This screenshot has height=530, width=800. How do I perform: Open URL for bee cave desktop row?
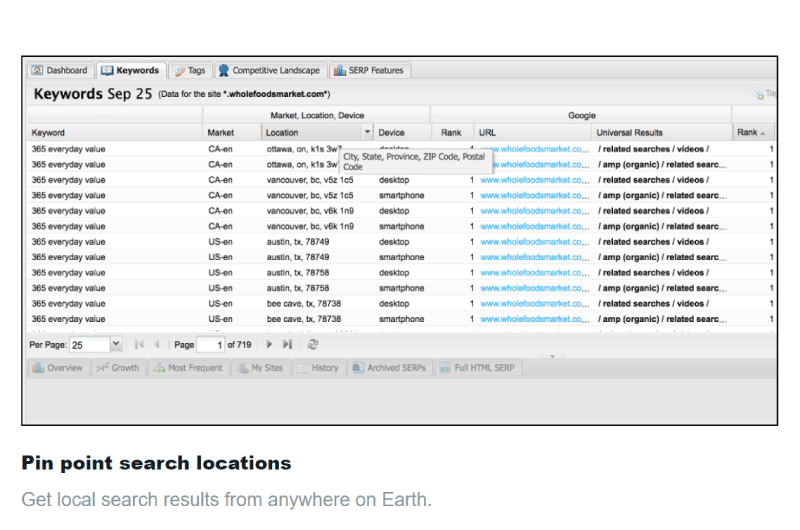click(x=534, y=304)
